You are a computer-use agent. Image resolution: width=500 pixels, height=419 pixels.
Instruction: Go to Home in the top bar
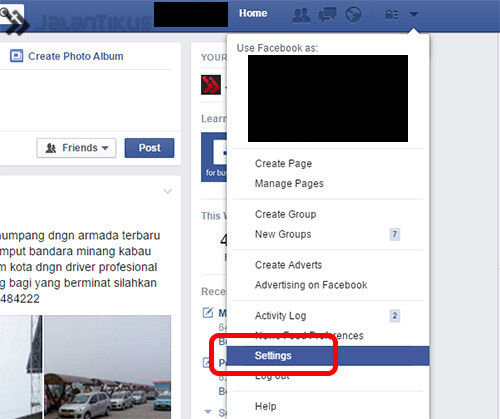point(253,13)
